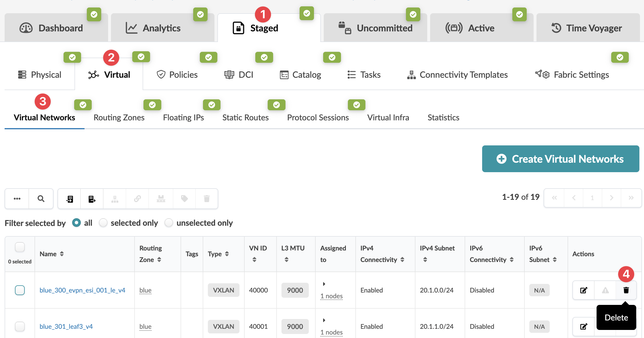Open the search filter in the table toolbar
The image size is (644, 338).
point(41,198)
